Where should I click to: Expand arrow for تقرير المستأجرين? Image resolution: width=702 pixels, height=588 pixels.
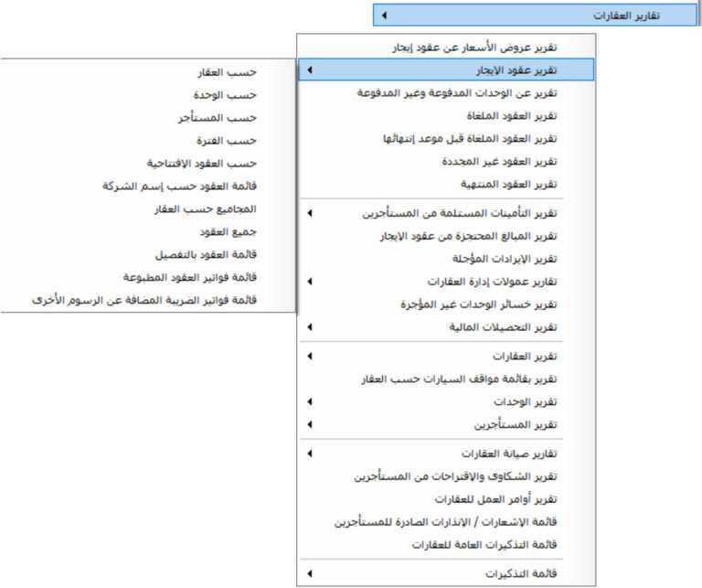click(310, 424)
